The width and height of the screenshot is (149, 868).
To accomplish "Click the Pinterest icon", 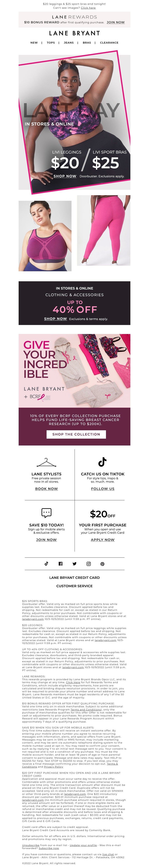I will point(102,563).
